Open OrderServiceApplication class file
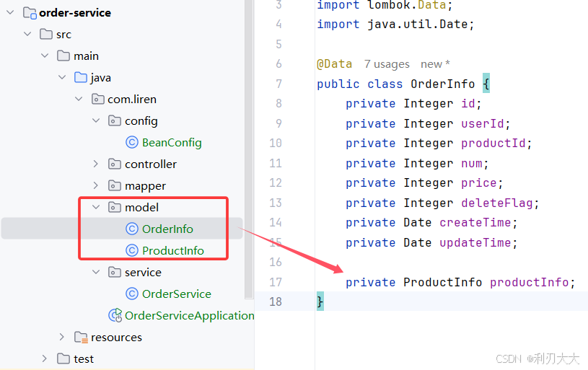The width and height of the screenshot is (588, 370). click(189, 316)
